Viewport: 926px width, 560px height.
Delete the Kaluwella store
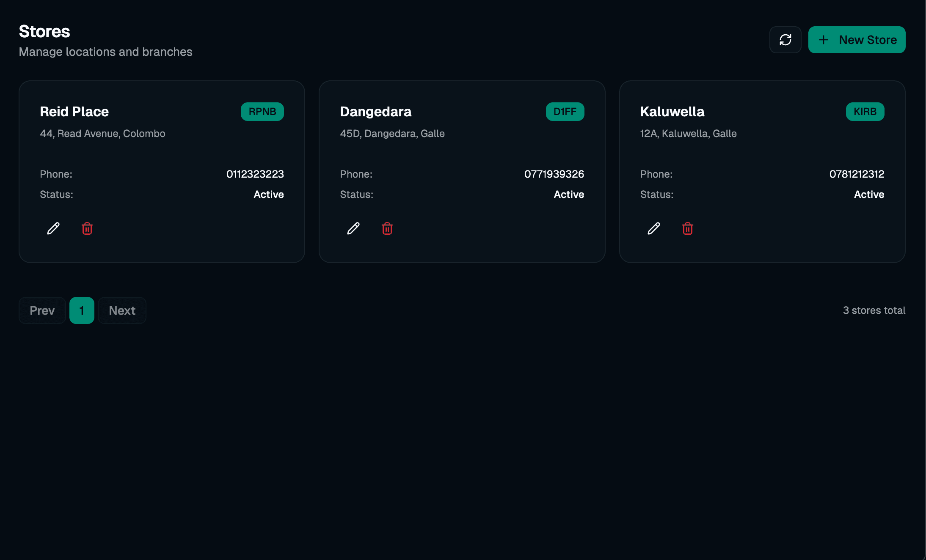click(x=687, y=228)
